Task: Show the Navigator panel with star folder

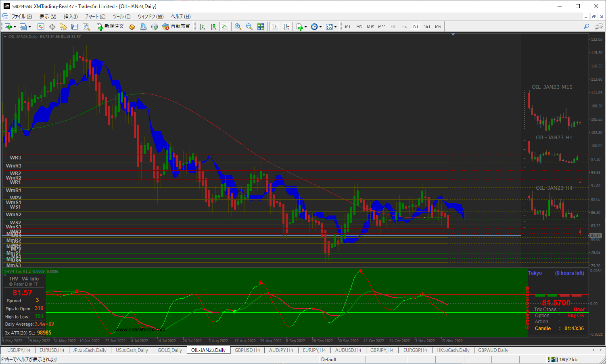Action: click(x=63, y=27)
